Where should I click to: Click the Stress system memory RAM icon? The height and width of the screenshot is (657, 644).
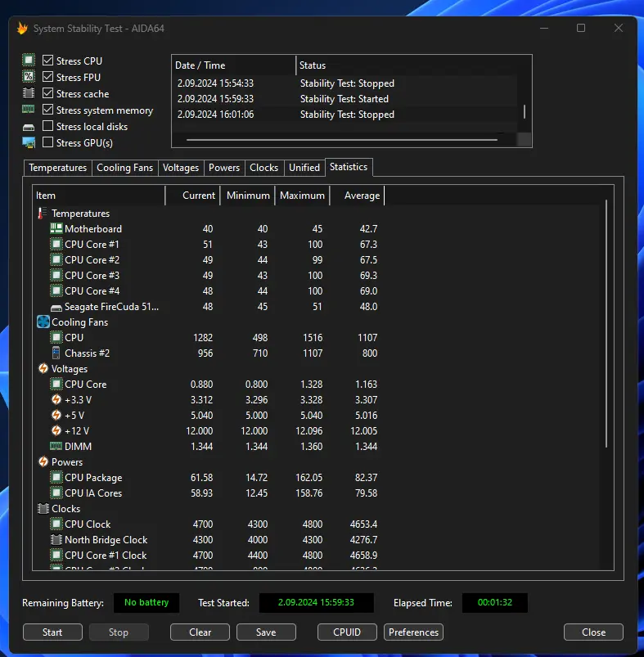29,110
